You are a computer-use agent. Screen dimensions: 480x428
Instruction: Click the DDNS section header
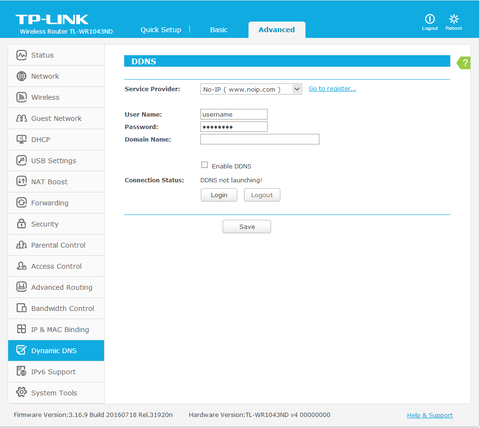(x=287, y=61)
